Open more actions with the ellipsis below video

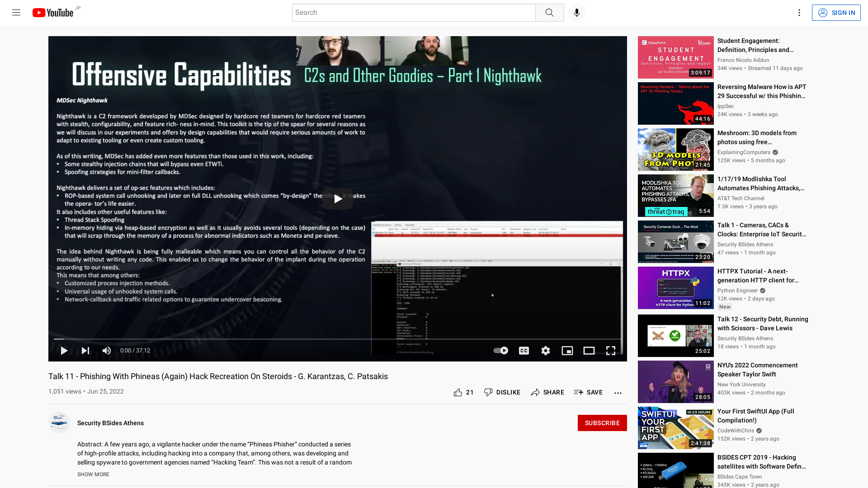618,392
